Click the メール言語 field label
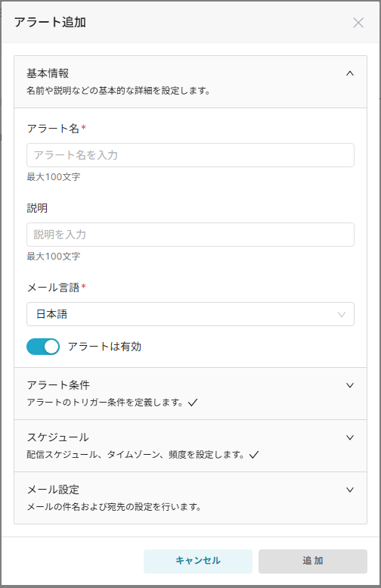 [x=53, y=288]
